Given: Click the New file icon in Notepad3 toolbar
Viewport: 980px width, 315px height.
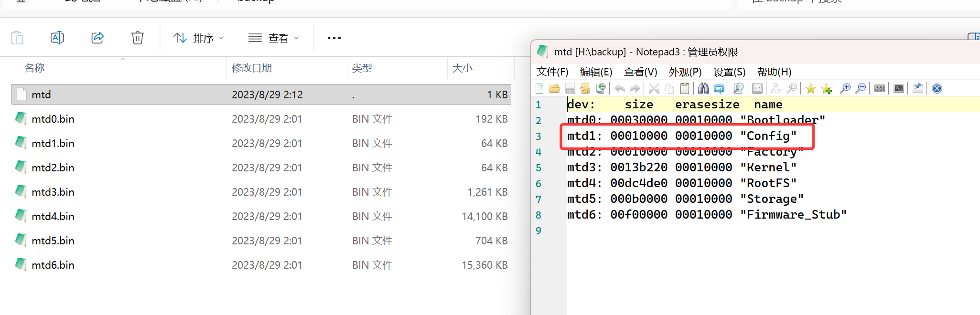Looking at the screenshot, I should click(539, 88).
